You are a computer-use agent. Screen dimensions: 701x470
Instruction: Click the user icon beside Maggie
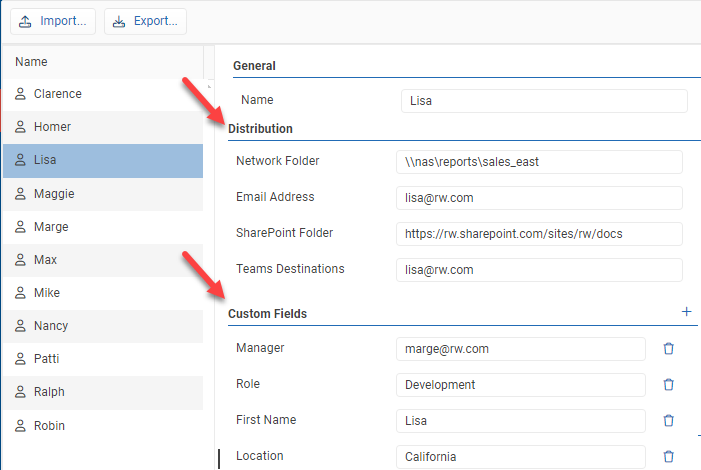click(20, 194)
